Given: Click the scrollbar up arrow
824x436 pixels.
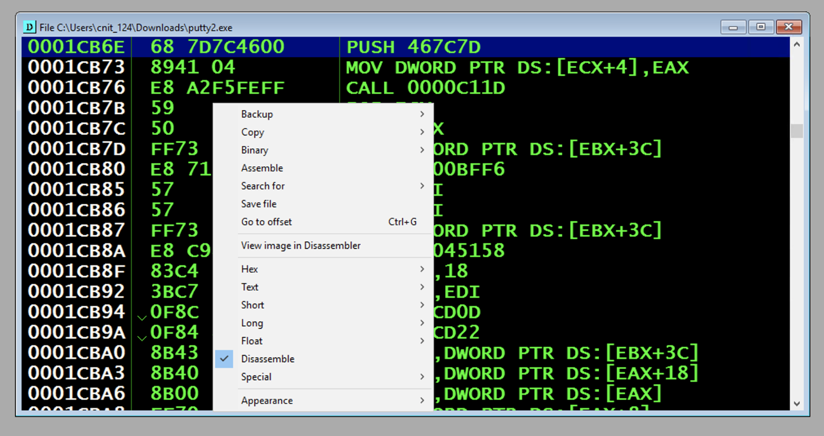Looking at the screenshot, I should point(797,45).
